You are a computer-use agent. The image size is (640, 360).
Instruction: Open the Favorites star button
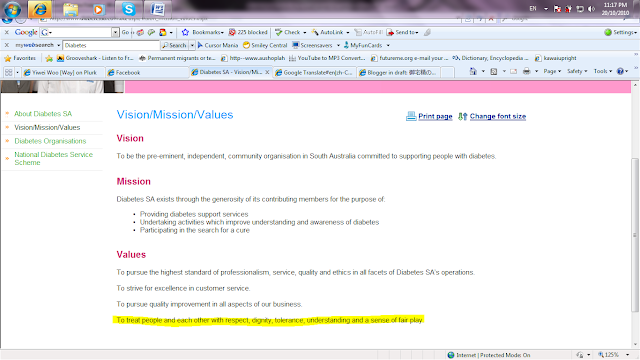click(20, 58)
